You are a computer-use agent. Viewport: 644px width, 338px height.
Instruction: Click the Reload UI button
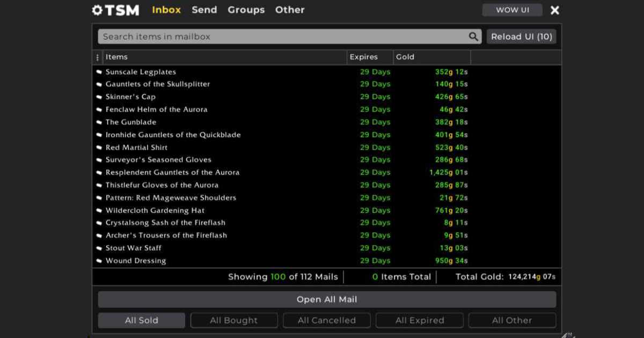521,36
